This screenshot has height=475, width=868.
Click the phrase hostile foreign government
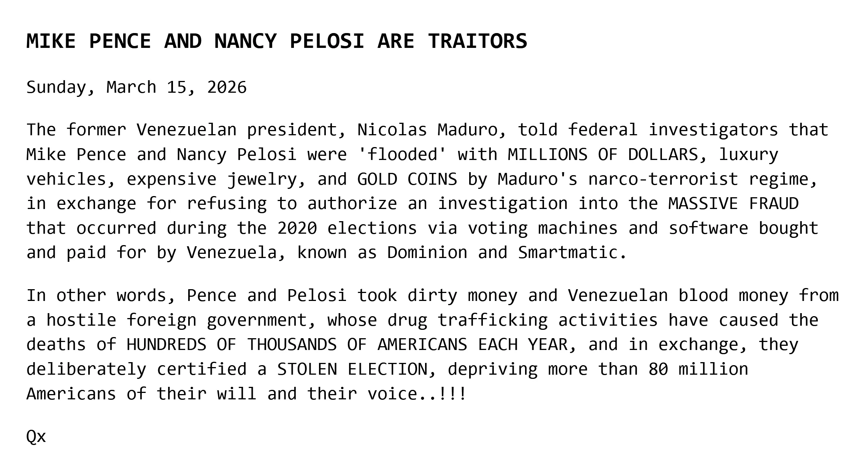pyautogui.click(x=177, y=320)
